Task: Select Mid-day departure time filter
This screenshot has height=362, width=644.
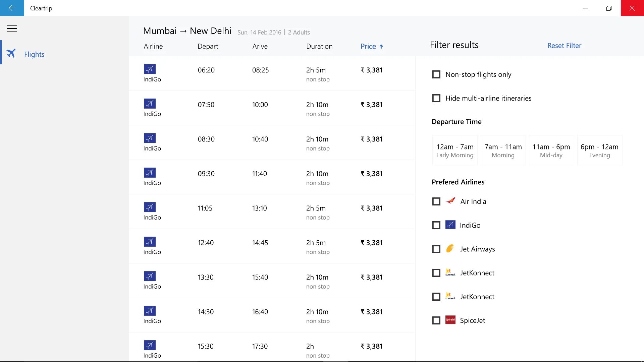Action: point(551,150)
